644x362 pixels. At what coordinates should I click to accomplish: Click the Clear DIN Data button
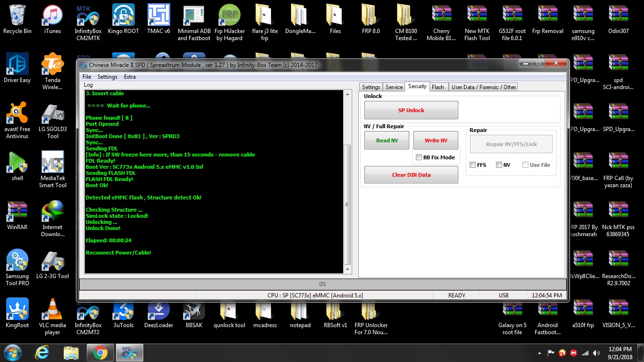[x=411, y=175]
